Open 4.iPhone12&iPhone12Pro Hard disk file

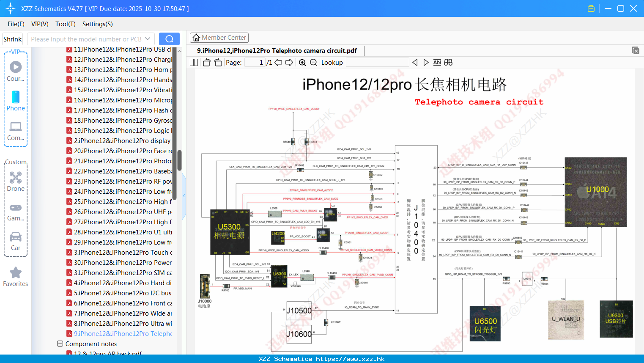119,283
